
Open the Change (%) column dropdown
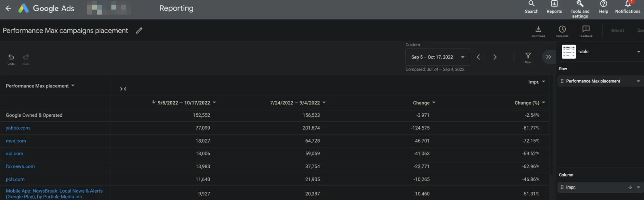544,103
